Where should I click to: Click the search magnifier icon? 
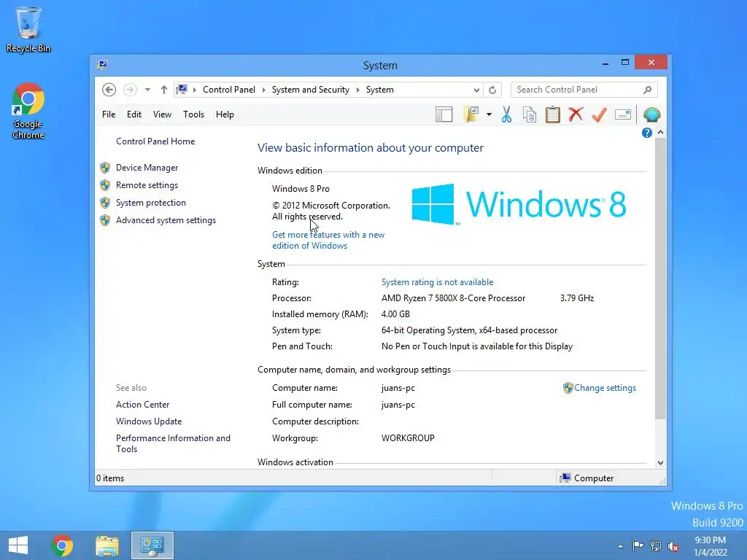pos(648,90)
